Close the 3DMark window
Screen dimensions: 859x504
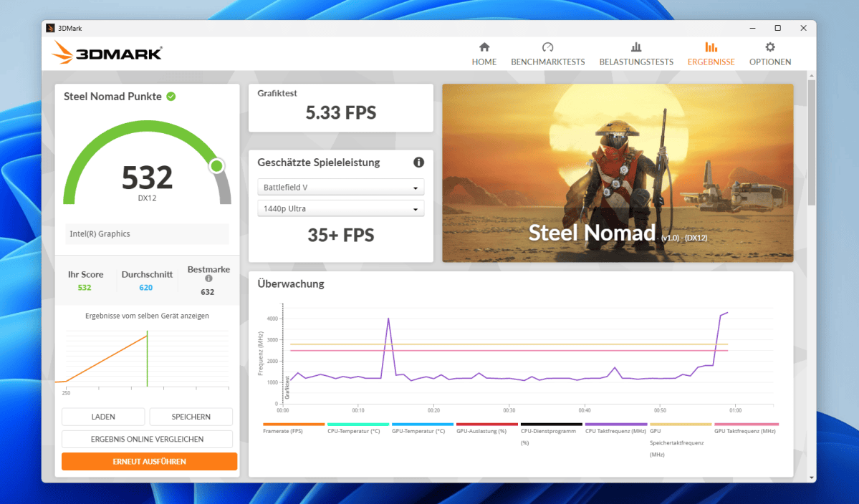(803, 28)
